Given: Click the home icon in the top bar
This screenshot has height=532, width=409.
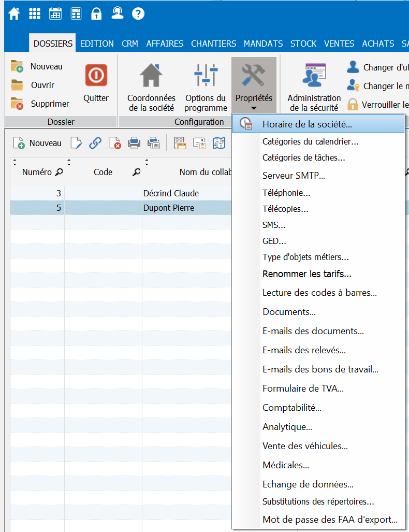Looking at the screenshot, I should click(x=14, y=14).
